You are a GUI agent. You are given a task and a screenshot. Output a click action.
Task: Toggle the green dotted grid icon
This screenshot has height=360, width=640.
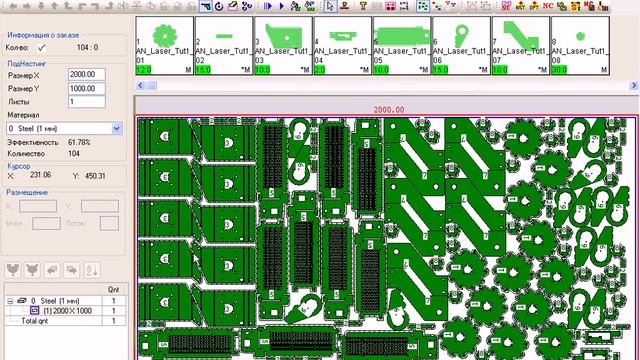423,6
